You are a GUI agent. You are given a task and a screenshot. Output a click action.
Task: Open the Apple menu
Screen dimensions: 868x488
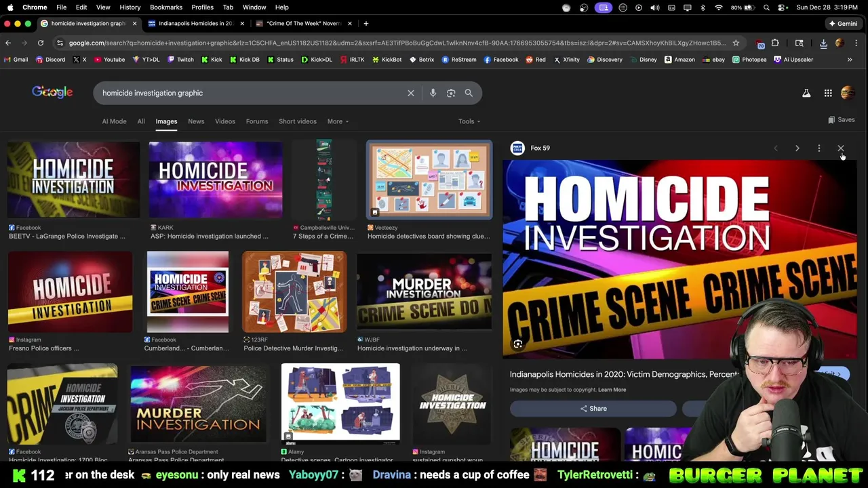10,7
